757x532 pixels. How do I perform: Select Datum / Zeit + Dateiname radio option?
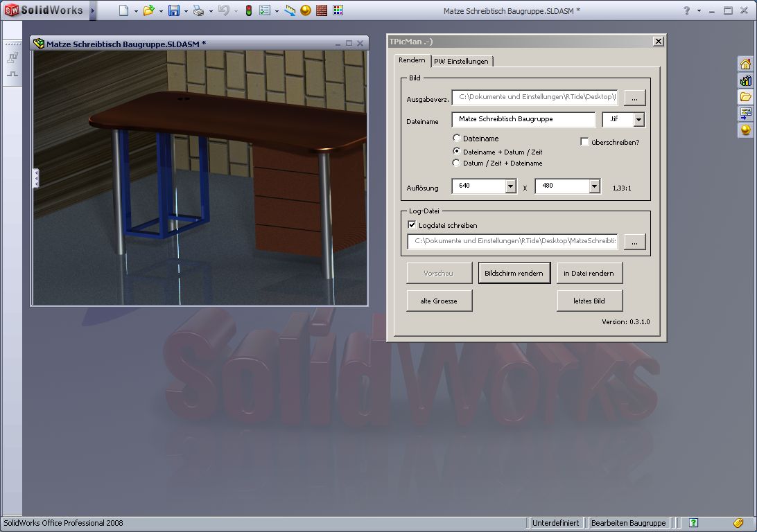(456, 163)
